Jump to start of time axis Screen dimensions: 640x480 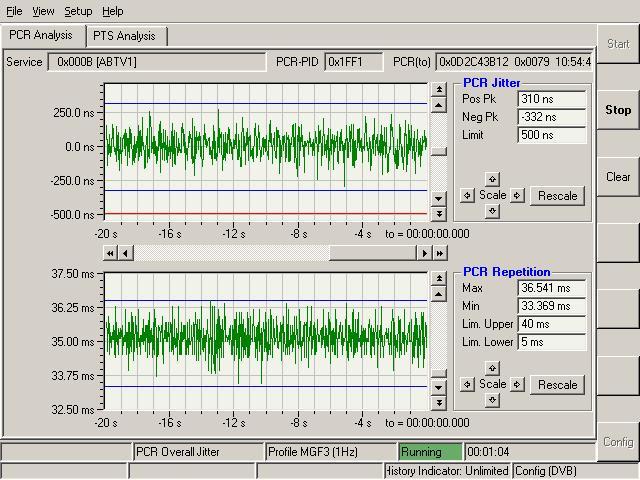point(110,254)
